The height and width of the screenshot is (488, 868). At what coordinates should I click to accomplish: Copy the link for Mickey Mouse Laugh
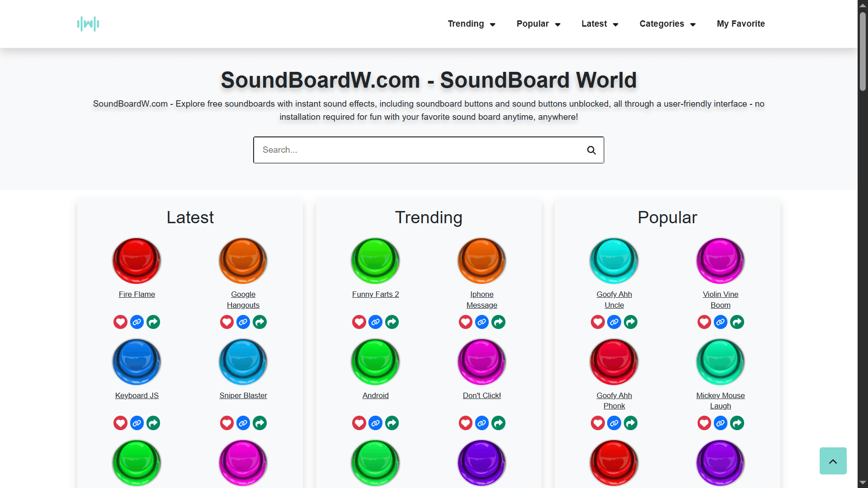720,423
